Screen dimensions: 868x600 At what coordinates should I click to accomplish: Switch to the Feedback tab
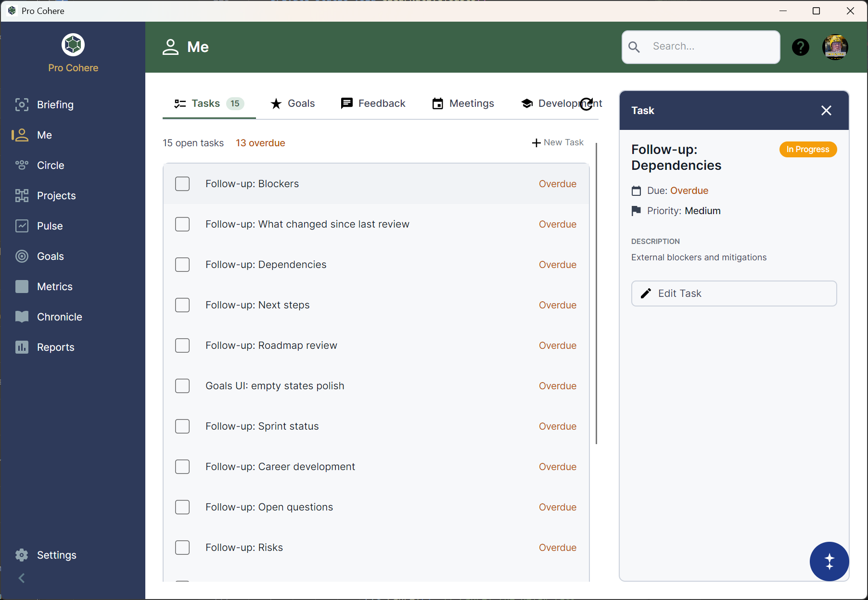373,103
